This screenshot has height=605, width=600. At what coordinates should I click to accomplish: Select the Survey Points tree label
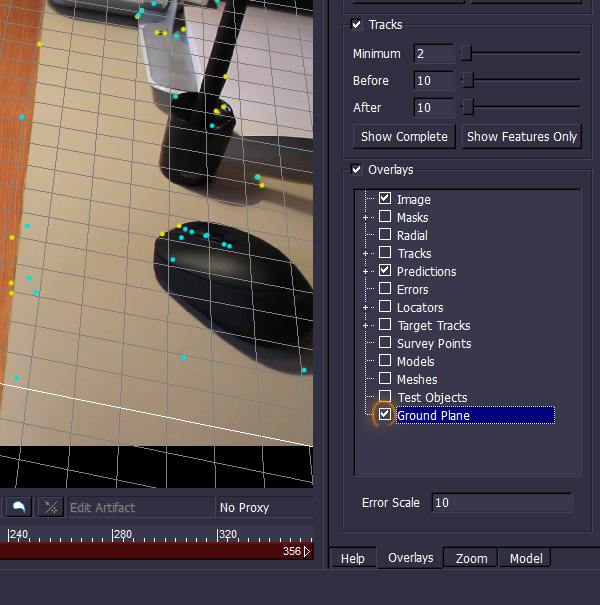[x=434, y=343]
